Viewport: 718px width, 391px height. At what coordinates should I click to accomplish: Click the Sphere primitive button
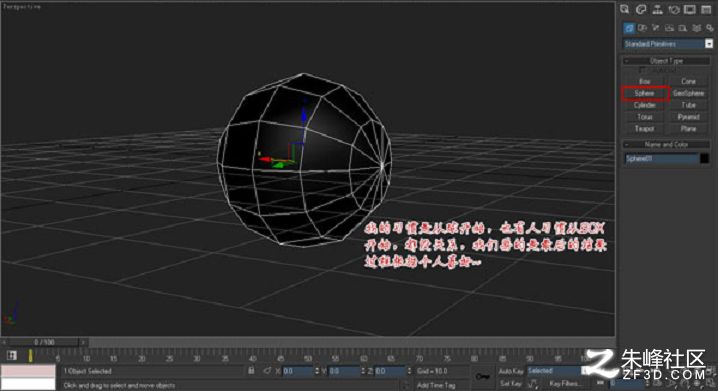(645, 93)
